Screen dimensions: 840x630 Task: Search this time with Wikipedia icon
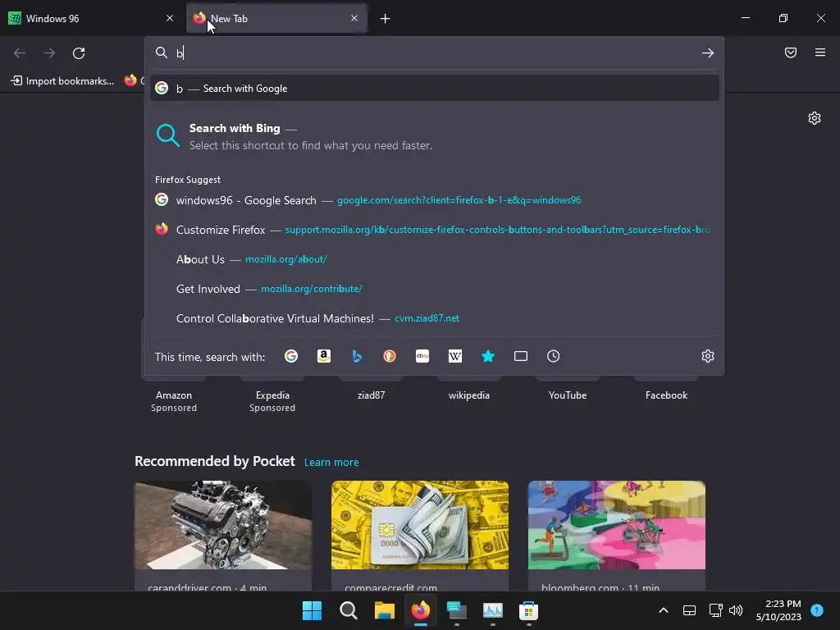454,356
